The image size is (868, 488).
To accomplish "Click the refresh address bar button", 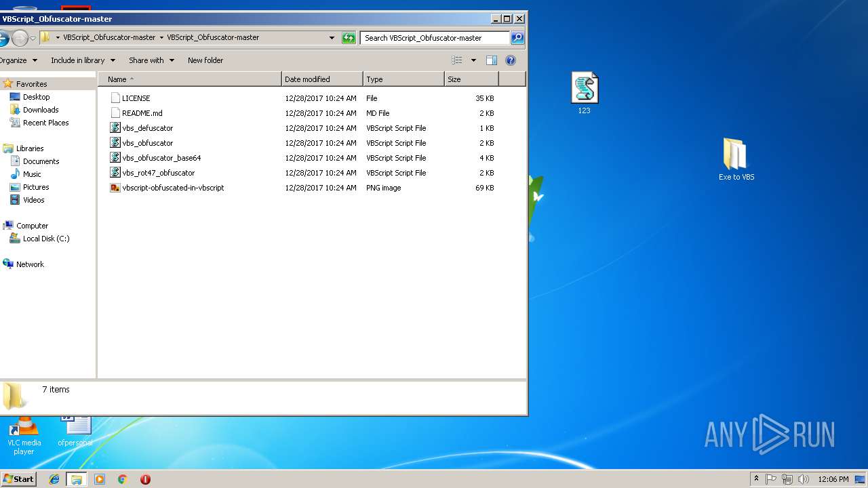I will tap(349, 38).
